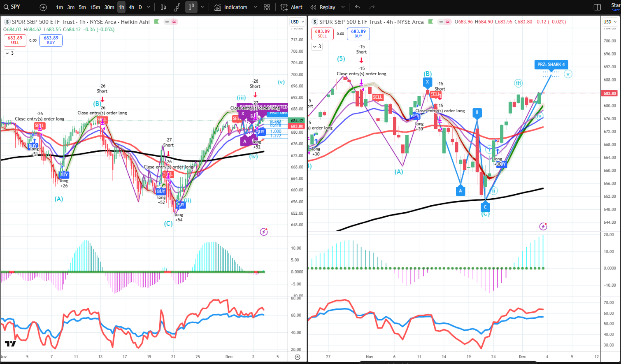Click the BUY 683.89 button on right chart
The width and height of the screenshot is (621, 364).
pos(358,34)
